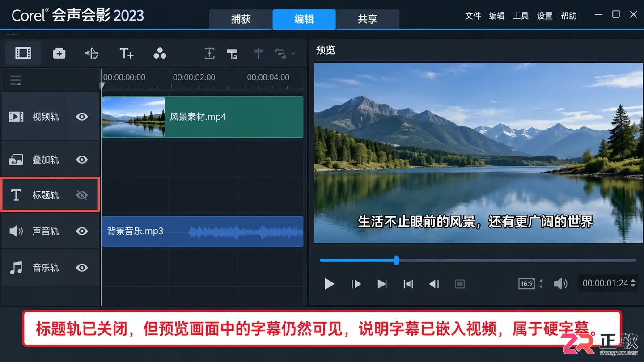Open the media library filmstrip icon
The width and height of the screenshot is (644, 362).
[23, 54]
